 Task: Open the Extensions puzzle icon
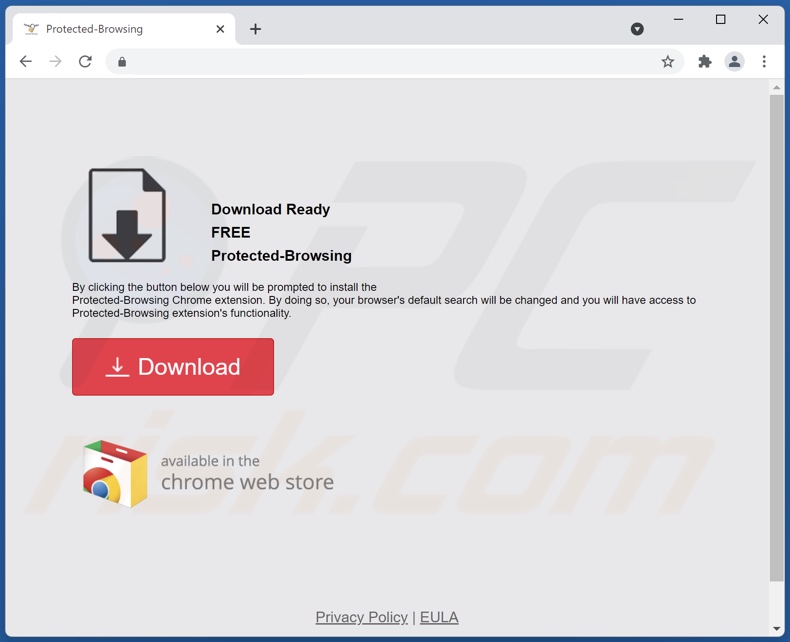pos(705,61)
